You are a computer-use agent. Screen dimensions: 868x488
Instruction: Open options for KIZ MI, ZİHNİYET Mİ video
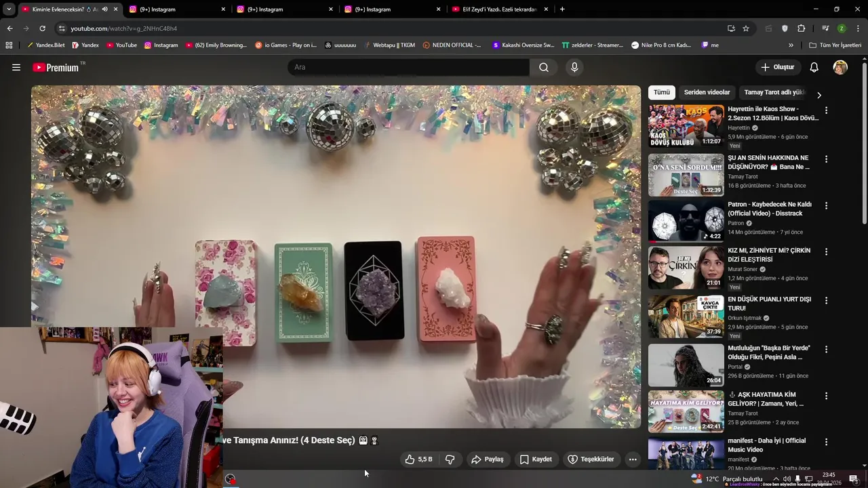tap(826, 251)
